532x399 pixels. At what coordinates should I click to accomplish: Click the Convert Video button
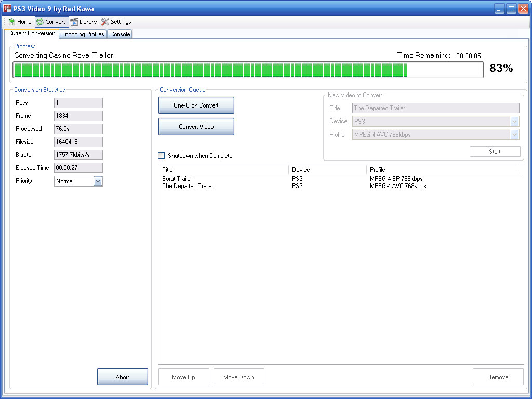[196, 127]
